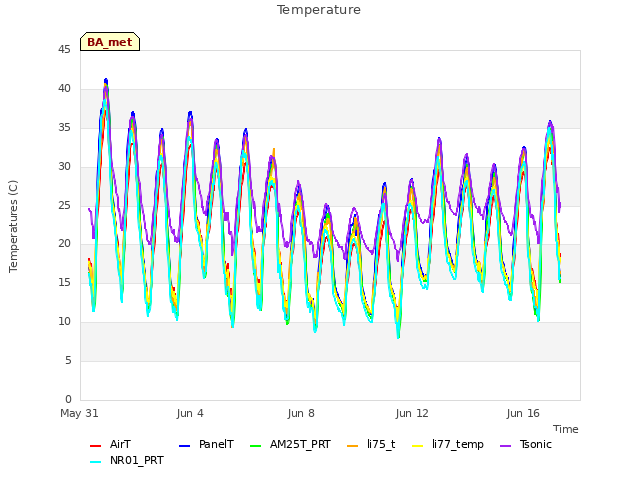Click the 40 y-axis tick label
The image size is (640, 480).
tap(64, 89)
